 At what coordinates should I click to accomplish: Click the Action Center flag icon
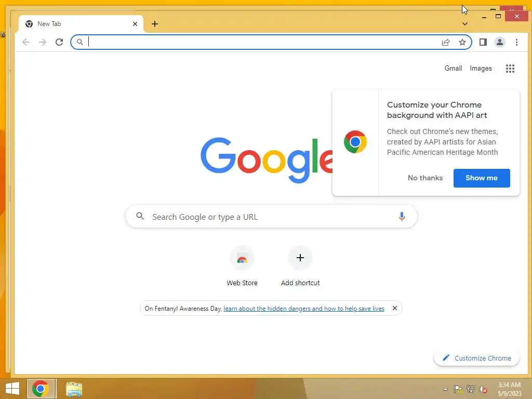pos(458,389)
